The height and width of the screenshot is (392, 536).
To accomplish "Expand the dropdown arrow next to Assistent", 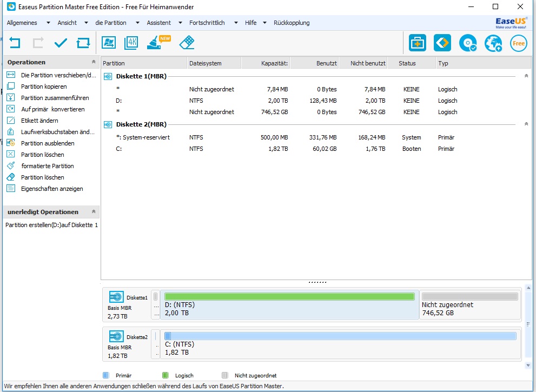I will [x=180, y=23].
